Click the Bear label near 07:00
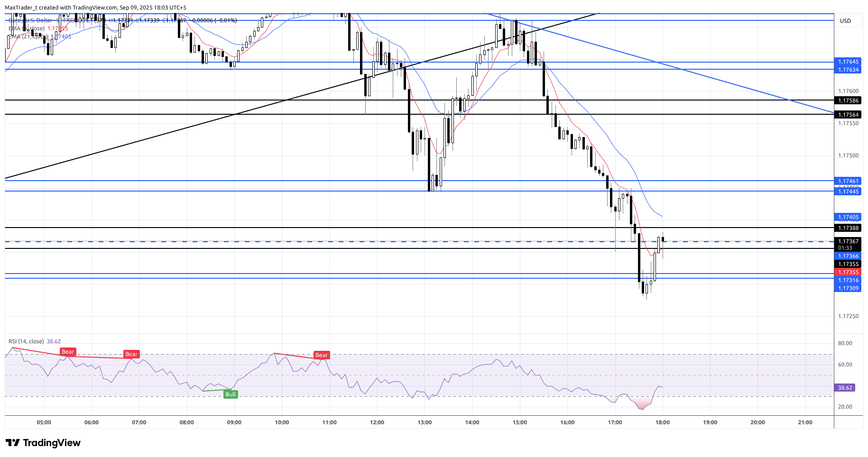 point(131,354)
